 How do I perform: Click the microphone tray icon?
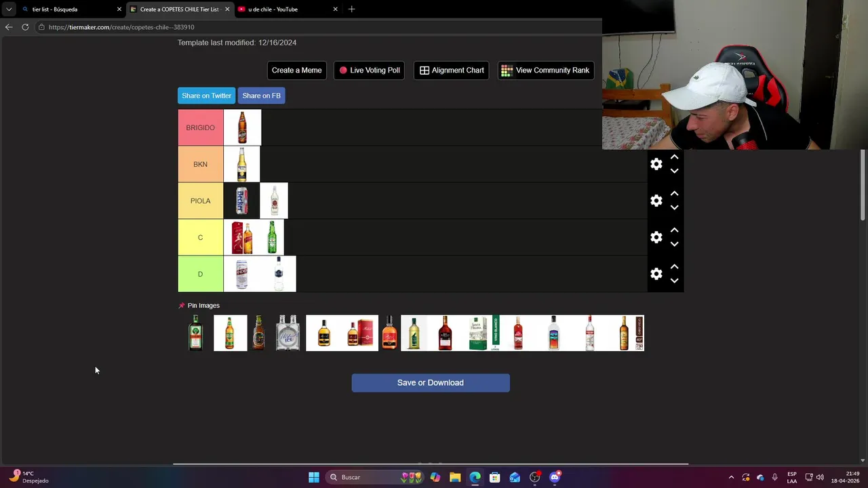coord(774,477)
